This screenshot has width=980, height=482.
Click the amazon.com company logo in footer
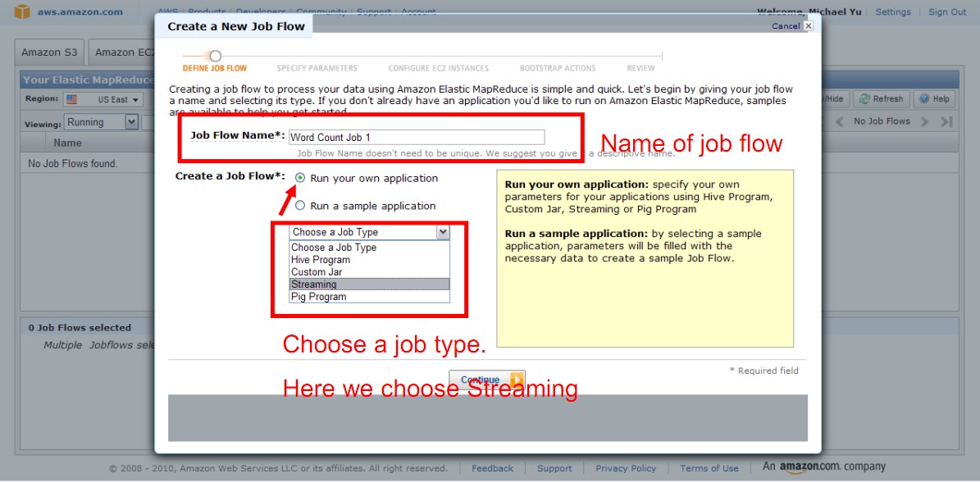tap(823, 467)
